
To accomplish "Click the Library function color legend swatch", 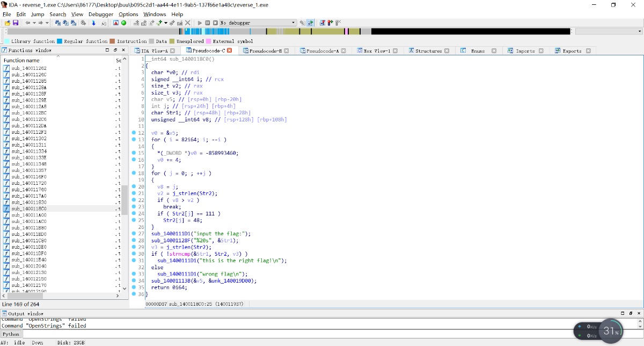I will (6, 41).
